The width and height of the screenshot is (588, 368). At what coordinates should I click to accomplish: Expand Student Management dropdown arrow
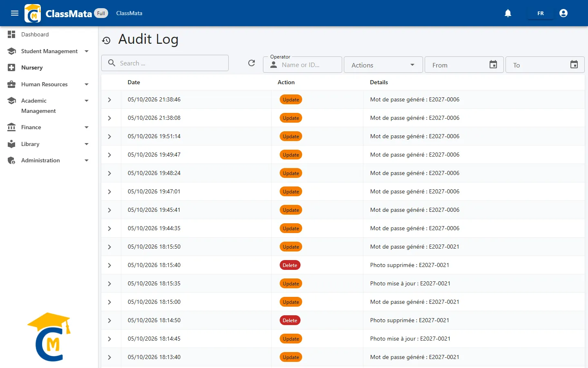pos(87,51)
